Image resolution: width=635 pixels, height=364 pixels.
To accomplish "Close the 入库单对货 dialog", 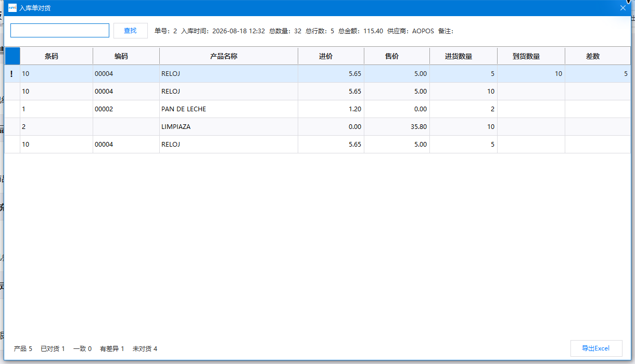I will (623, 8).
